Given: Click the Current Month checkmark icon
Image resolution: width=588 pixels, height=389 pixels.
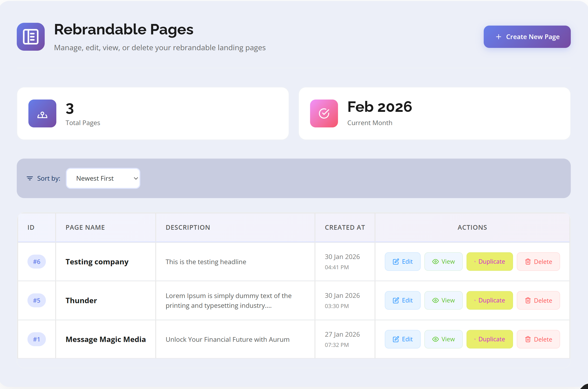Looking at the screenshot, I should tap(324, 114).
